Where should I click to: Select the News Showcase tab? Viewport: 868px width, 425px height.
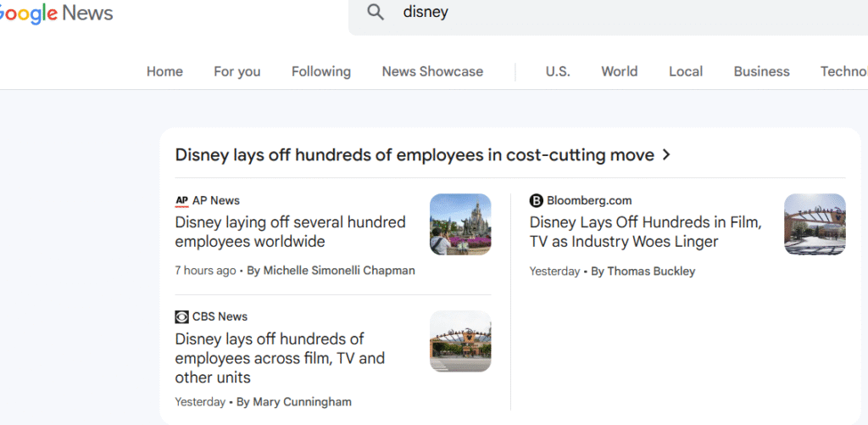pos(432,71)
